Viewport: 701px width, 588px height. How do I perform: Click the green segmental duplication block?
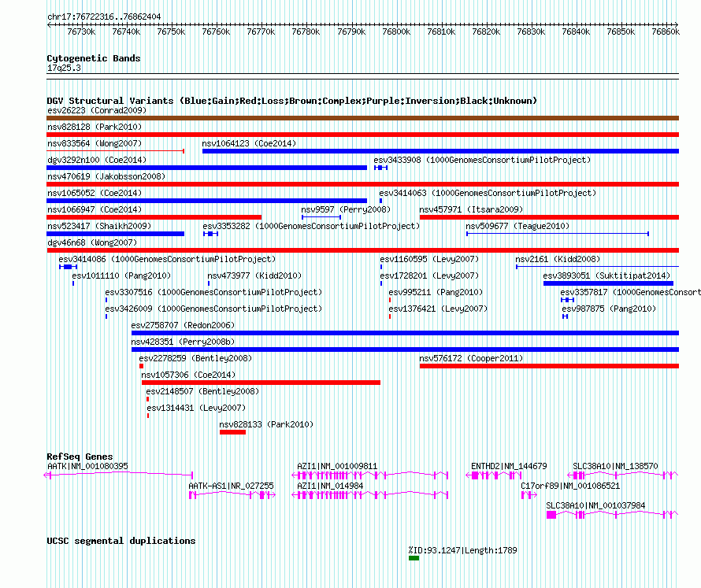coord(414,558)
